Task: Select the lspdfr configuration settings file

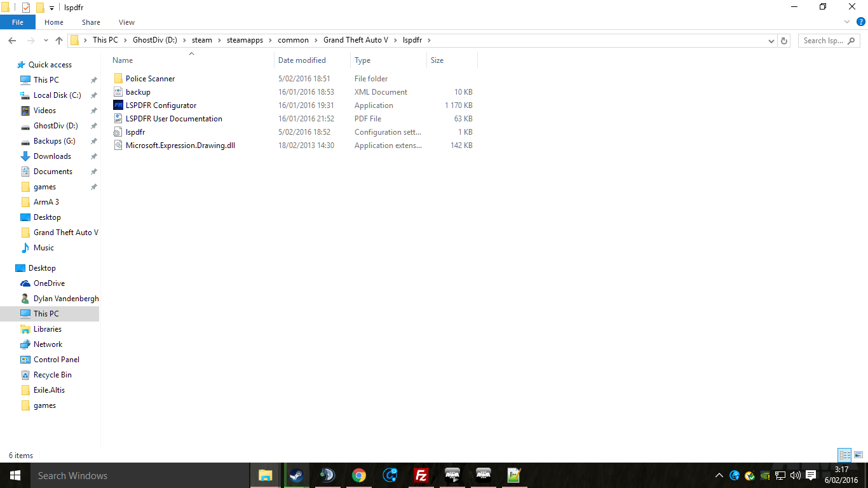Action: (x=135, y=132)
